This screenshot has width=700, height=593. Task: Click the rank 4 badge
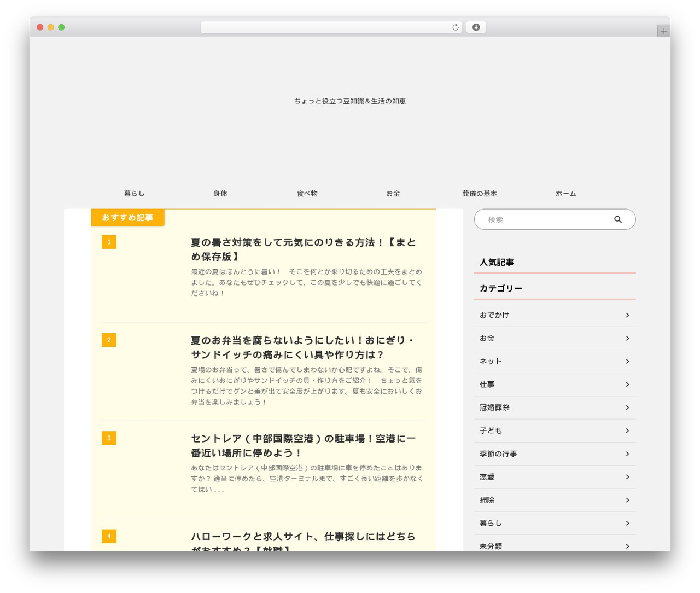(109, 536)
